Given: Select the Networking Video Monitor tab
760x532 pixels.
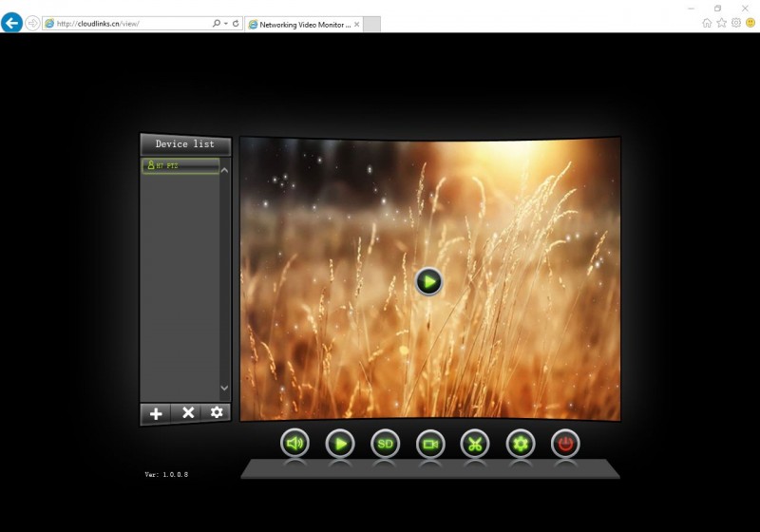Looking at the screenshot, I should point(299,24).
